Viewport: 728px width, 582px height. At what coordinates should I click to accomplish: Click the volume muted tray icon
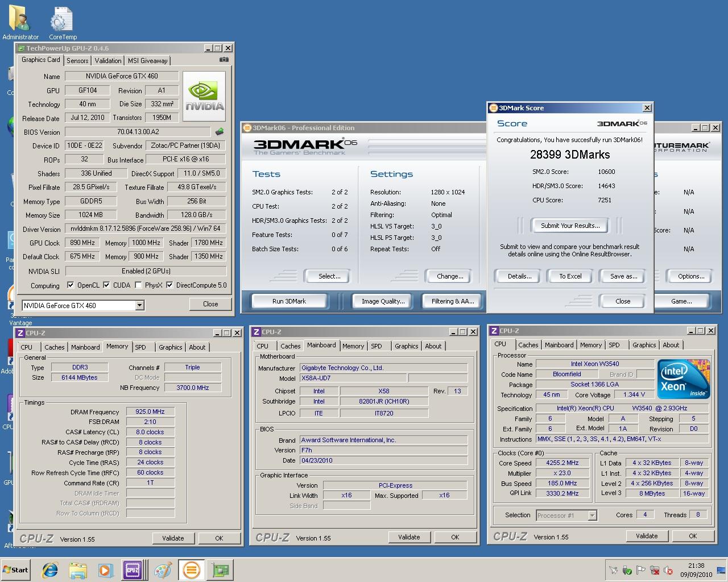668,570
